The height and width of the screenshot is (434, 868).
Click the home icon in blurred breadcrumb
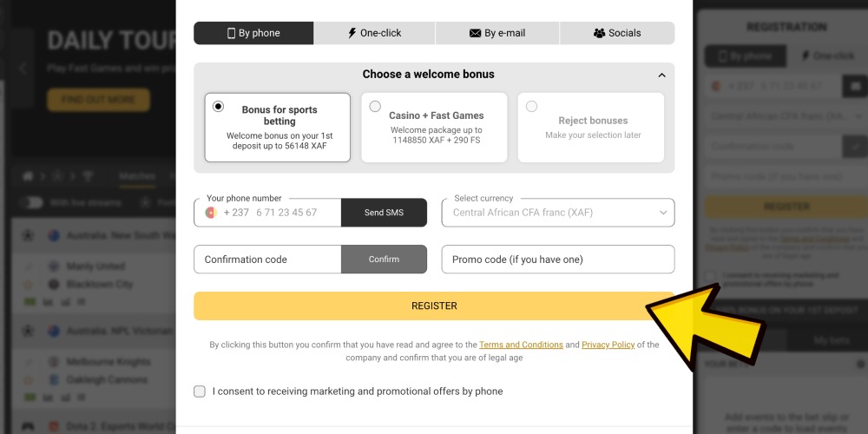[x=28, y=176]
